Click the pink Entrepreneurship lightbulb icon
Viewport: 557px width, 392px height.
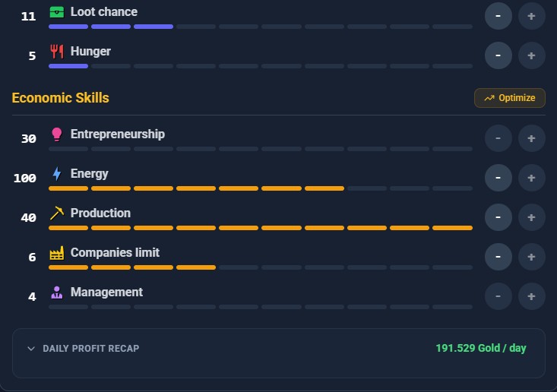click(57, 134)
